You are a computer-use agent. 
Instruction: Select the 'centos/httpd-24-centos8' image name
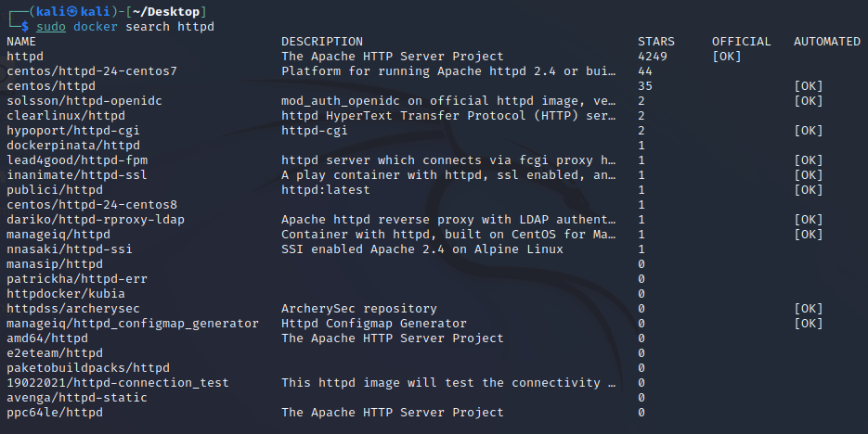[x=92, y=205]
